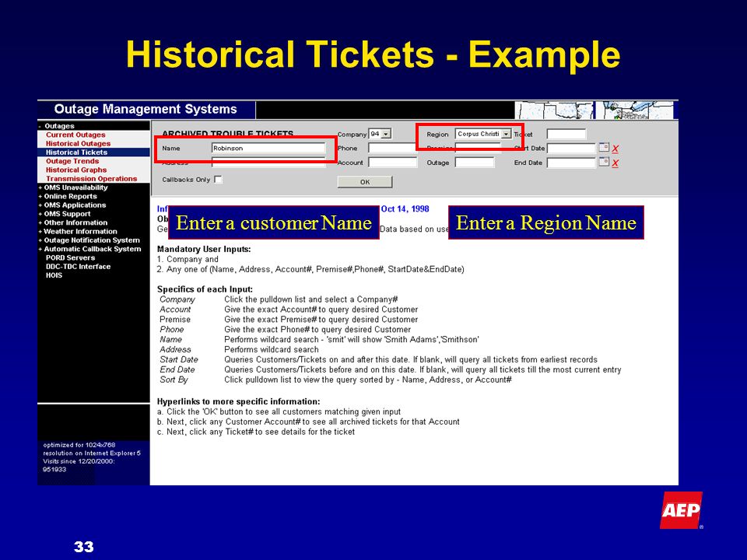Click the ARCHIVED TROUBLE TICKETS heading
Viewport: 747px width, 560px height.
coord(228,134)
